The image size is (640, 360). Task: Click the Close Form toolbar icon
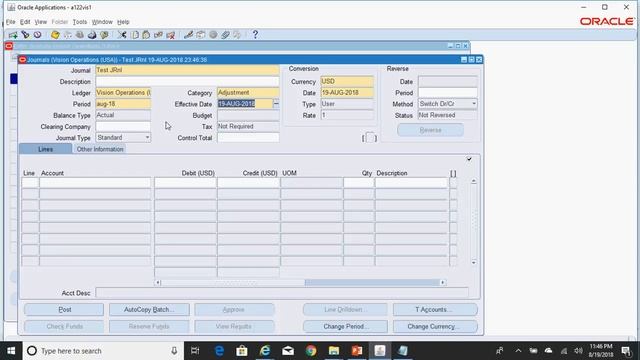point(104,35)
